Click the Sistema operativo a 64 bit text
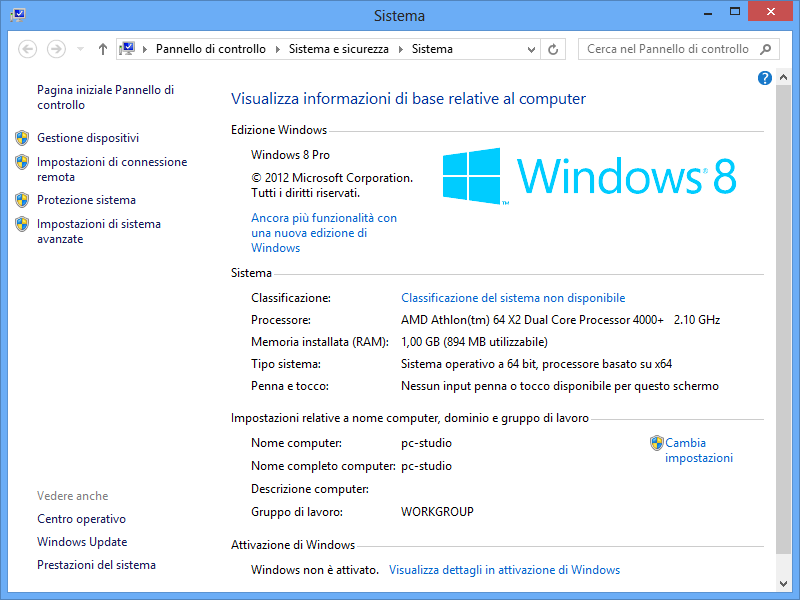 click(536, 364)
